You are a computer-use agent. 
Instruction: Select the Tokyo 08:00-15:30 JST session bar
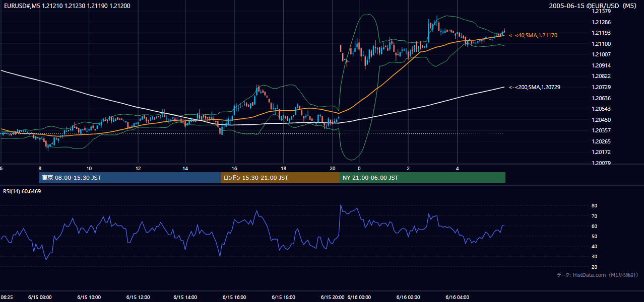tap(130, 178)
